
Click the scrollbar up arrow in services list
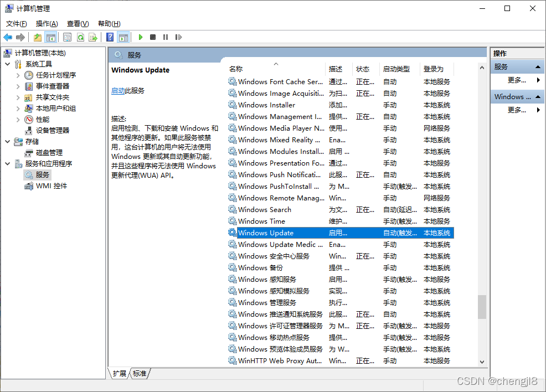tap(482, 68)
